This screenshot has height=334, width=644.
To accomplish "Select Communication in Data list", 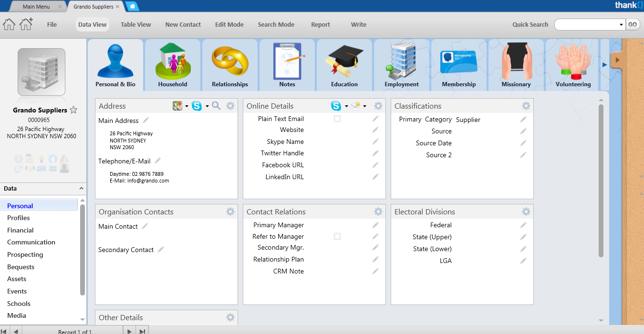I will (x=31, y=242).
